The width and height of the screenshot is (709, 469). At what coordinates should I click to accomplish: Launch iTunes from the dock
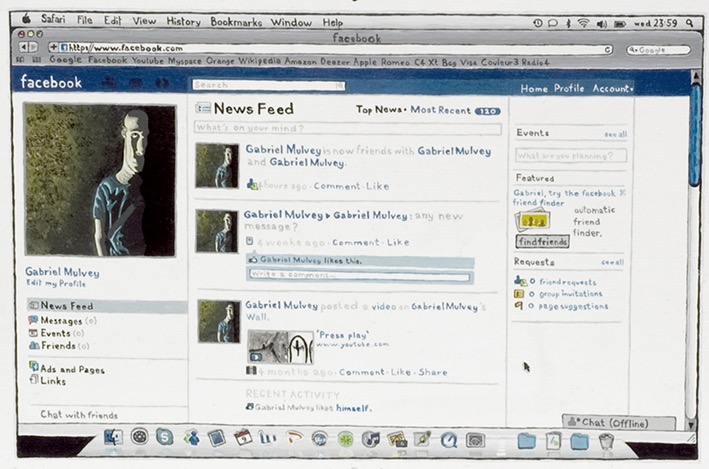[x=370, y=439]
